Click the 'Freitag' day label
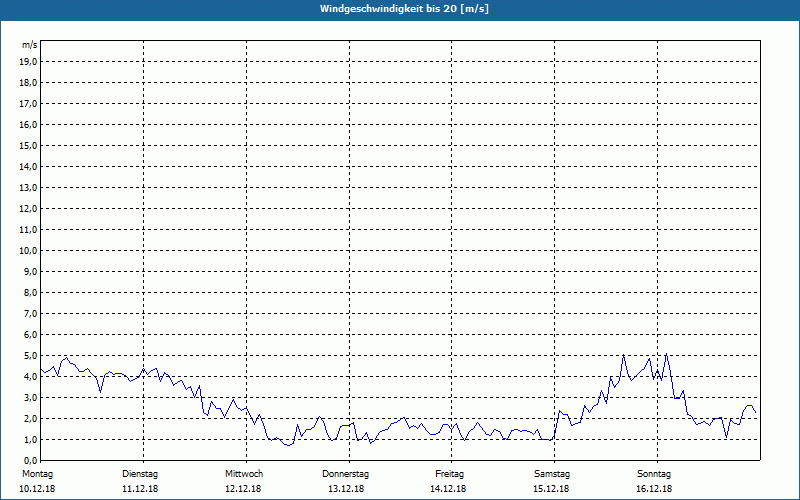 (449, 474)
